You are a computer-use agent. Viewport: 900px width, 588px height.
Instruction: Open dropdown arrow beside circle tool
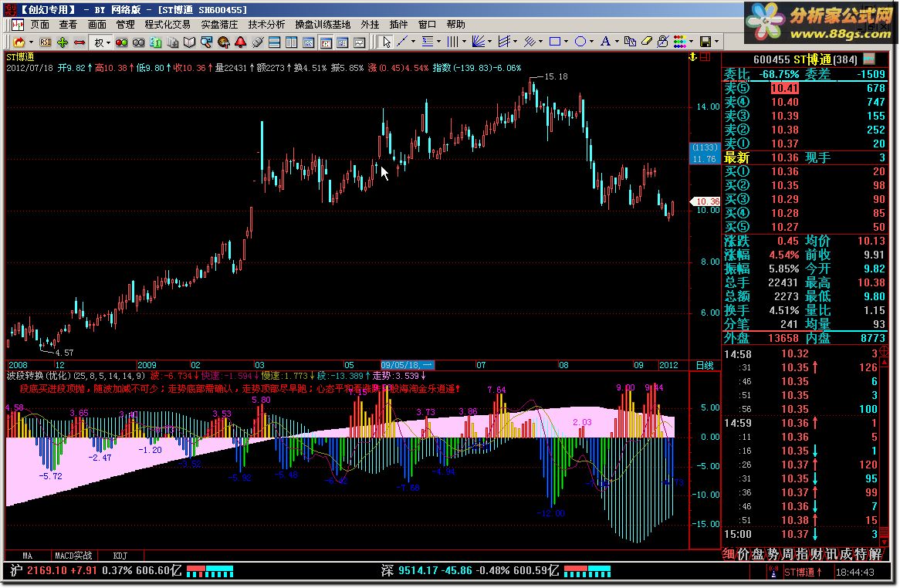[591, 42]
